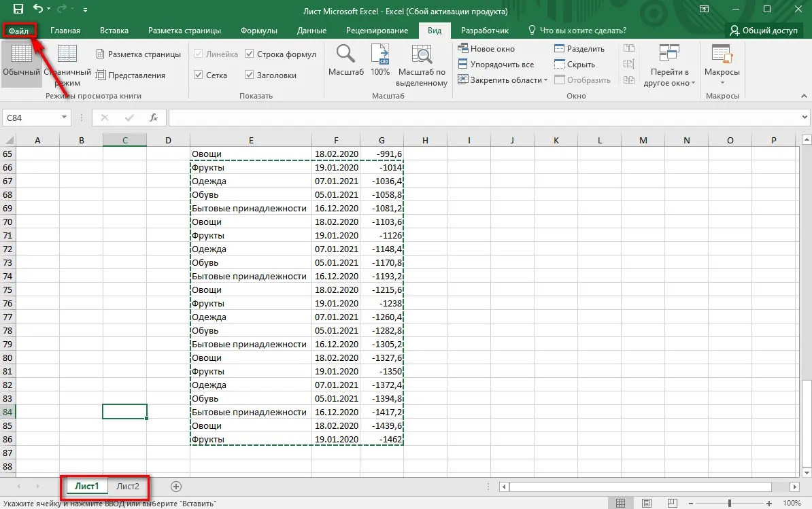Choose the Разметка страницы view button

click(139, 54)
